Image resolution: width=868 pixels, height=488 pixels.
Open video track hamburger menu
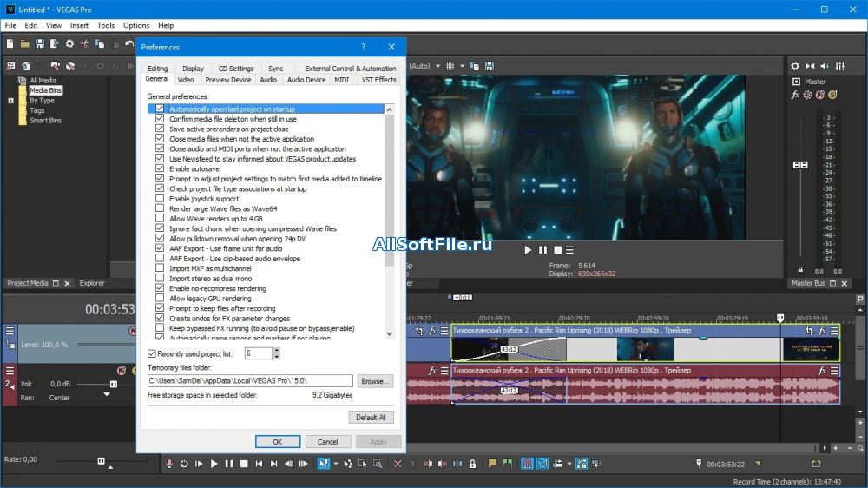pos(10,331)
